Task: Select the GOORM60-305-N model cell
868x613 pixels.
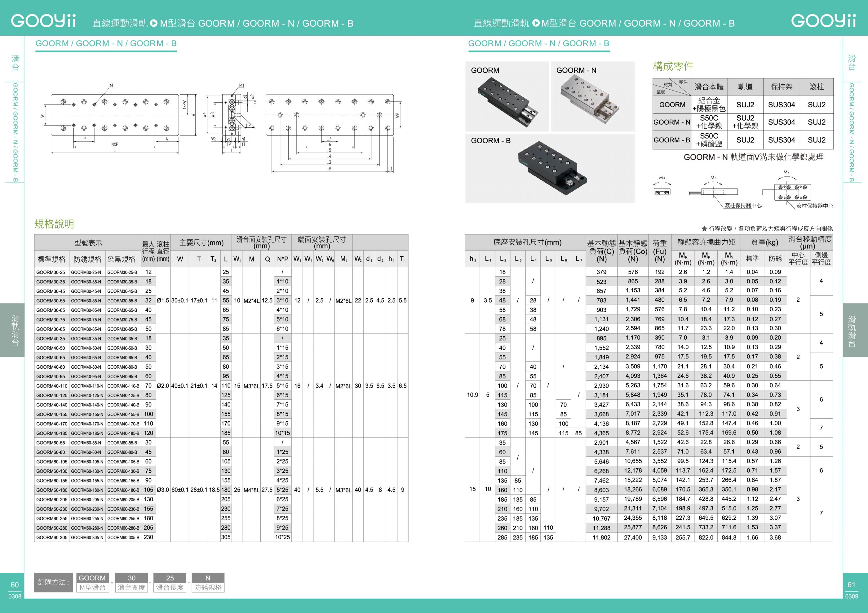Action: (87, 537)
